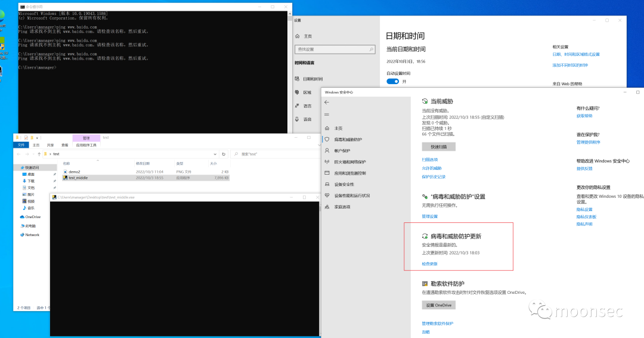Open 防火墙和网络保护 in Security sidebar
This screenshot has height=338, width=644.
point(345,162)
